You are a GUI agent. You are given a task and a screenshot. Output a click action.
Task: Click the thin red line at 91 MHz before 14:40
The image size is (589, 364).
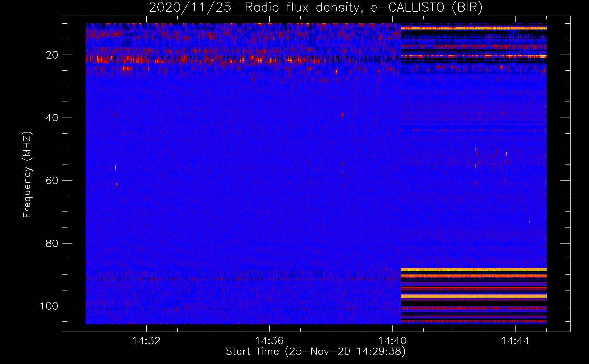click(240, 279)
